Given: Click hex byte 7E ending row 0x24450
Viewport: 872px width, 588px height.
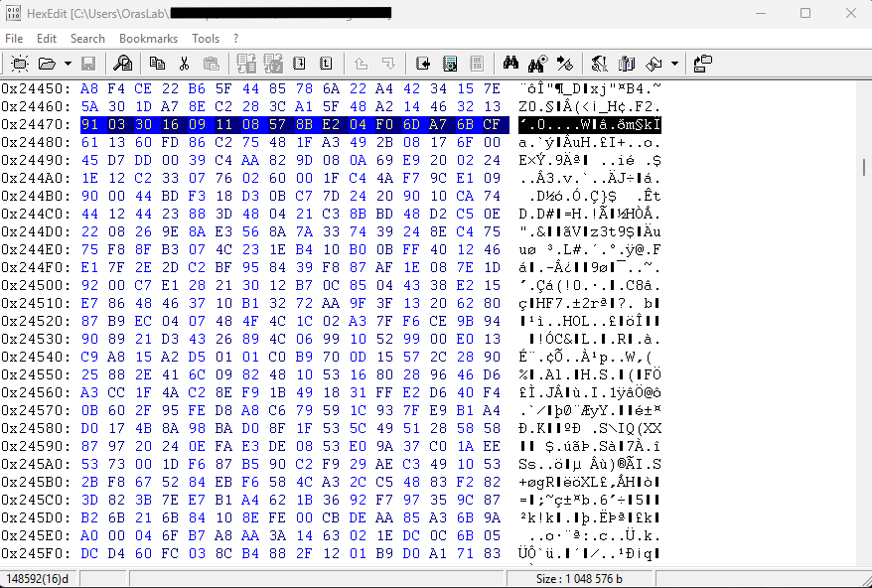Looking at the screenshot, I should [492, 89].
